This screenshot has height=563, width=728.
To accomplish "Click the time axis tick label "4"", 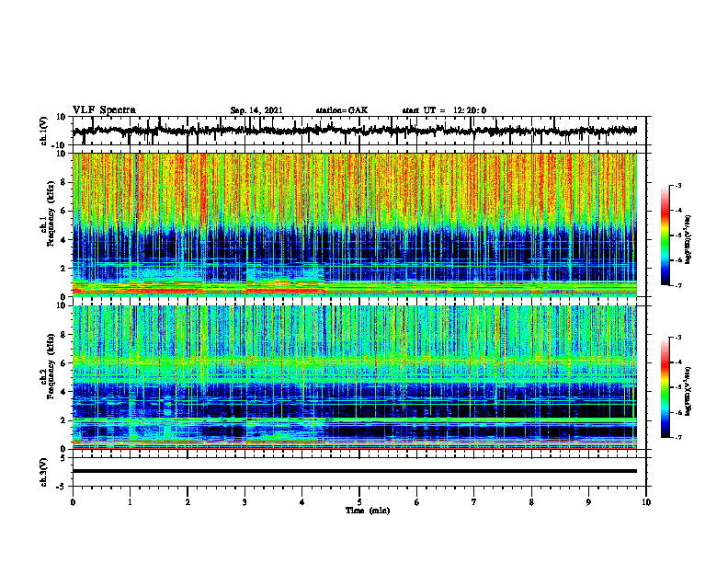I will pyautogui.click(x=302, y=502).
